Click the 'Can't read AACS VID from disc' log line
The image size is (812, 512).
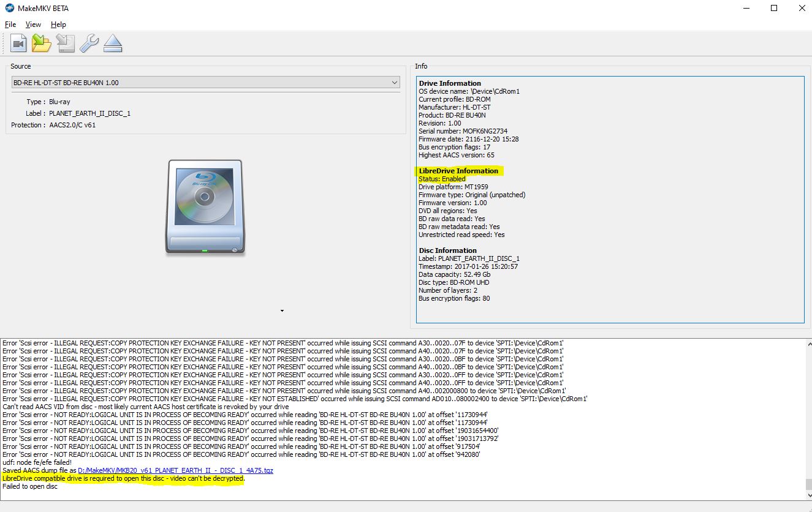pos(146,407)
